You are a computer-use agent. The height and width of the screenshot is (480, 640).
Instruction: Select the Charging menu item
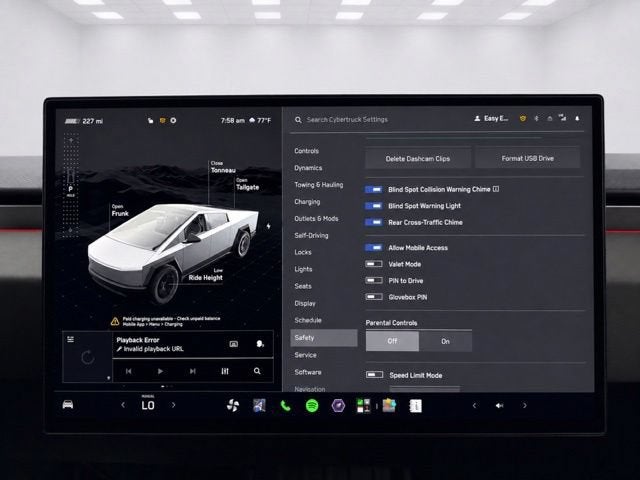[x=307, y=202]
